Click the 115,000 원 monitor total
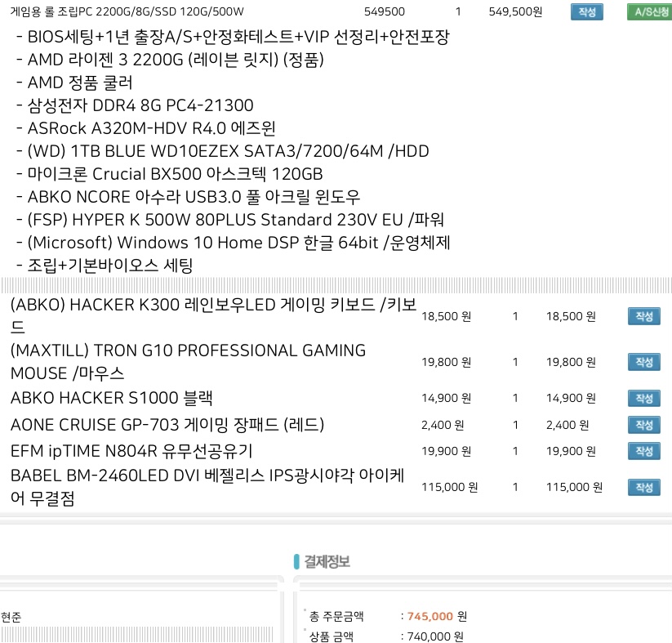This screenshot has height=643, width=672. [x=574, y=487]
